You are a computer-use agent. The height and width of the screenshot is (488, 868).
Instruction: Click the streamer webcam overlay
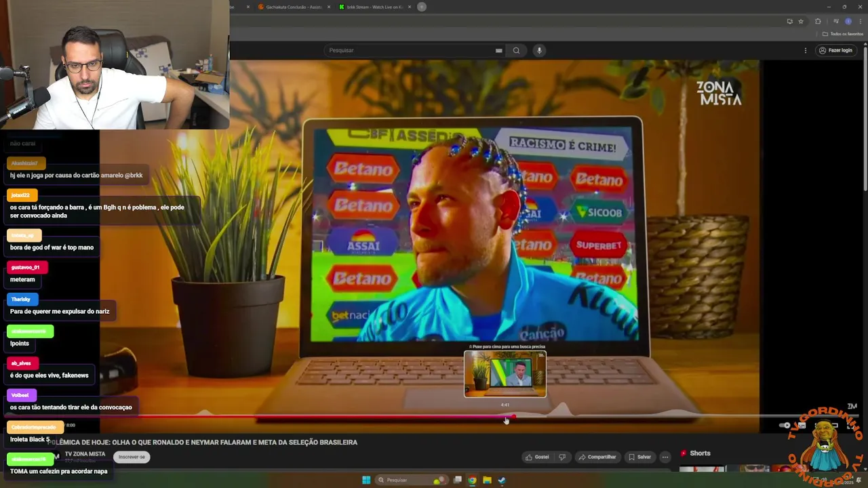115,64
